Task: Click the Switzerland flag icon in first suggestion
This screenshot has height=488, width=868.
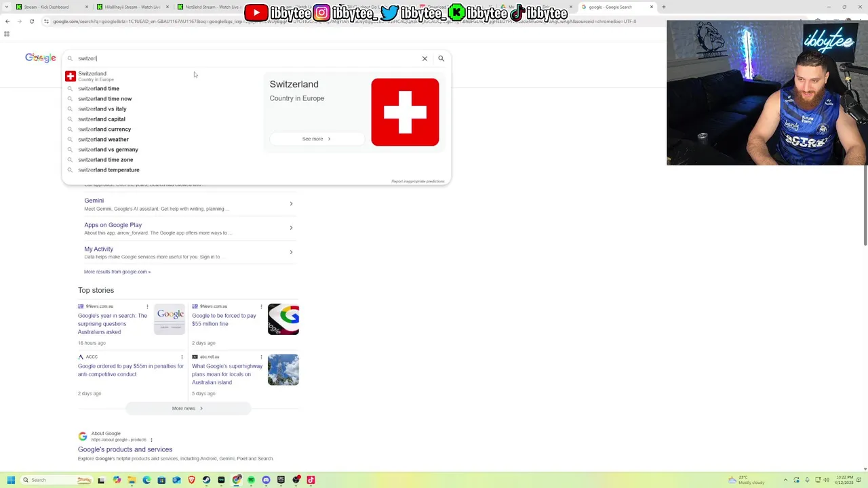Action: 71,76
